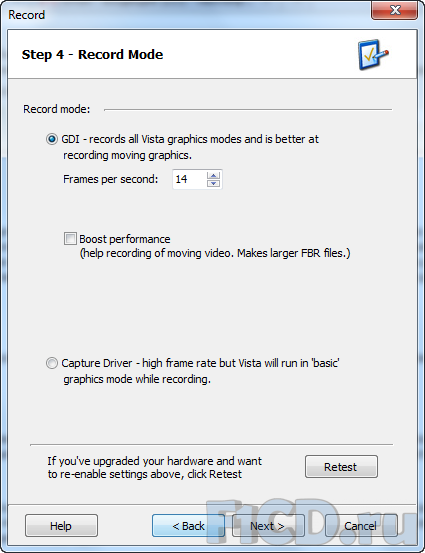Go to the previous step with Back
425x553 pixels.
pos(188,525)
